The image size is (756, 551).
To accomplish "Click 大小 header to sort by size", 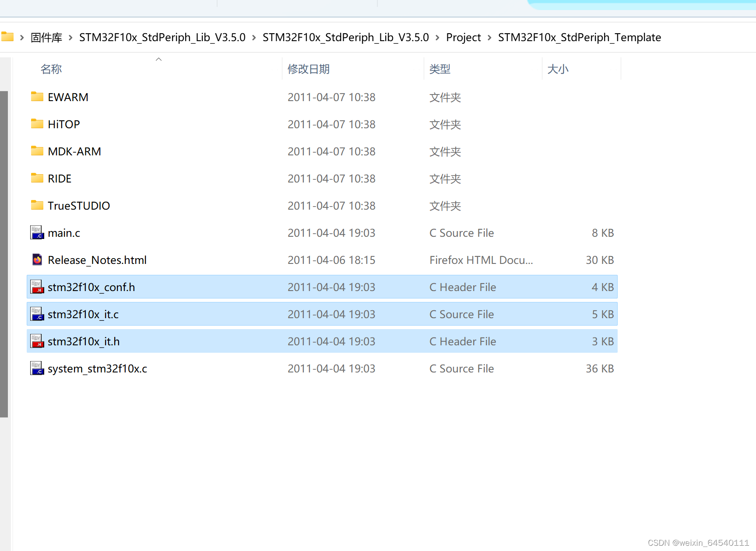I will tap(558, 69).
